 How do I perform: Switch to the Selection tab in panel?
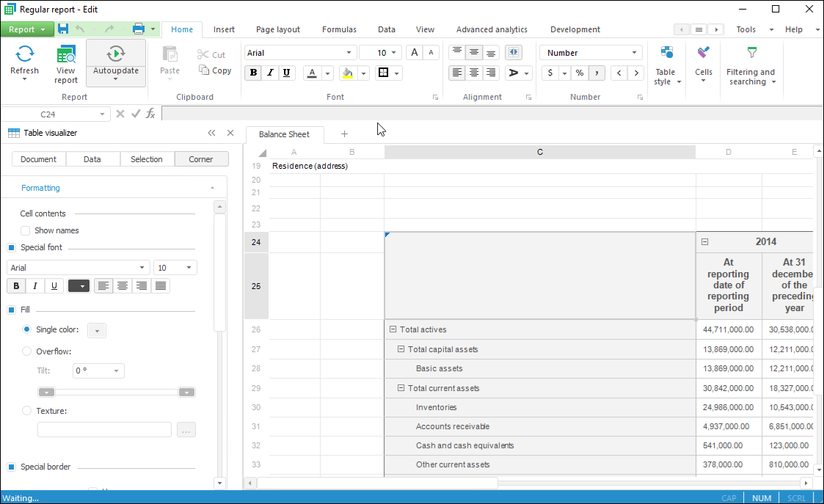(146, 159)
